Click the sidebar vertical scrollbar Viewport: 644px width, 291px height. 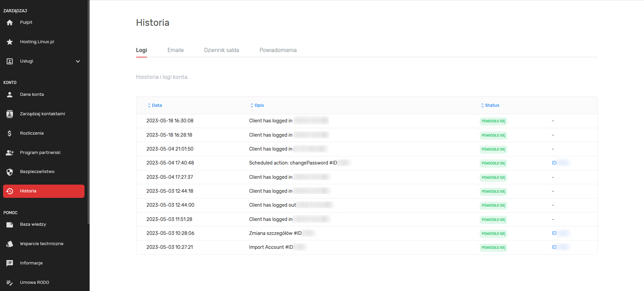coord(89,112)
